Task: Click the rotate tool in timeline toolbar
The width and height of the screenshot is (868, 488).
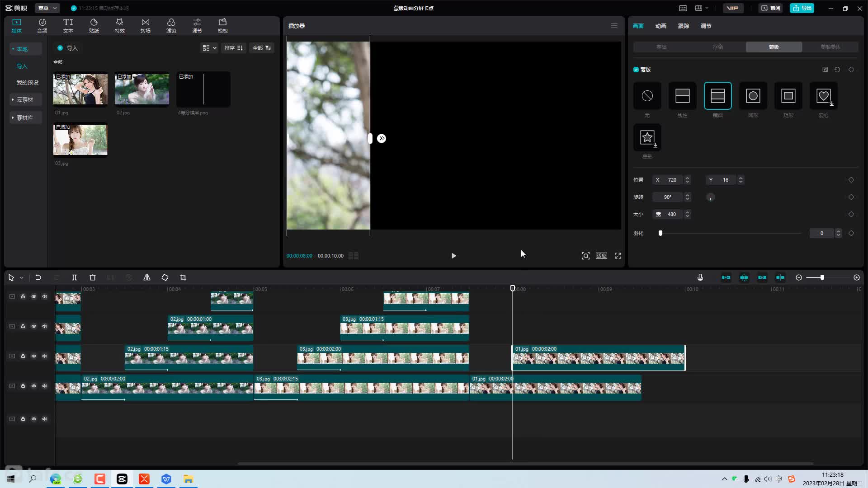Action: pyautogui.click(x=165, y=277)
